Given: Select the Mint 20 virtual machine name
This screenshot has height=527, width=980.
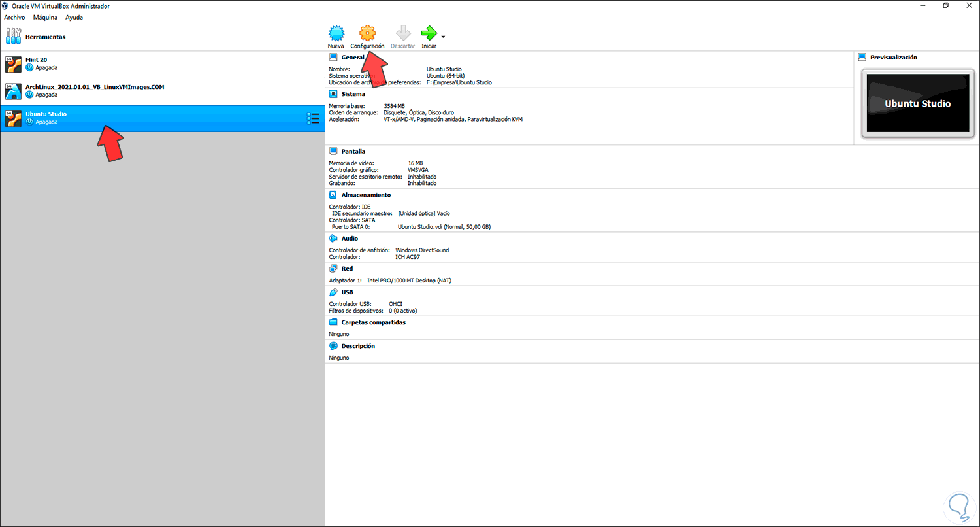Looking at the screenshot, I should [37, 59].
